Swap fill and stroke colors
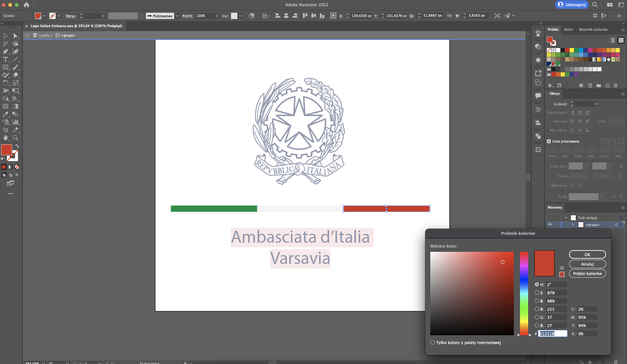627x364 pixels. 17,146
